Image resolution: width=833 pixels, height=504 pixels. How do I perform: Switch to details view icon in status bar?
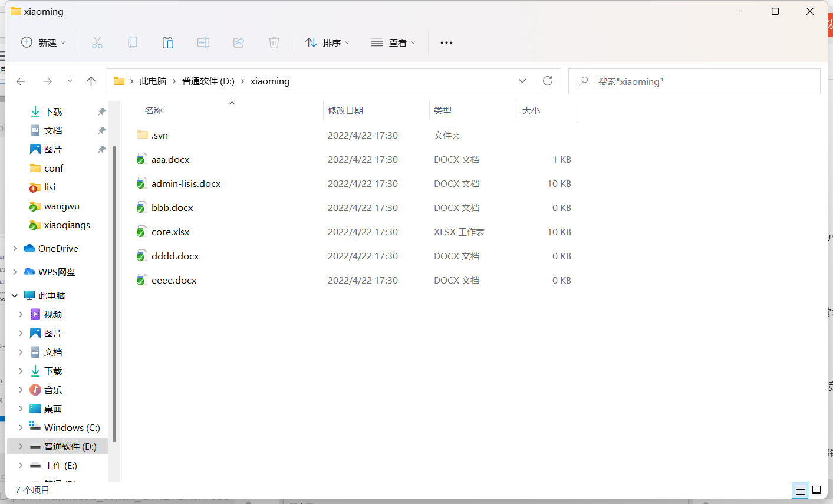(x=800, y=490)
